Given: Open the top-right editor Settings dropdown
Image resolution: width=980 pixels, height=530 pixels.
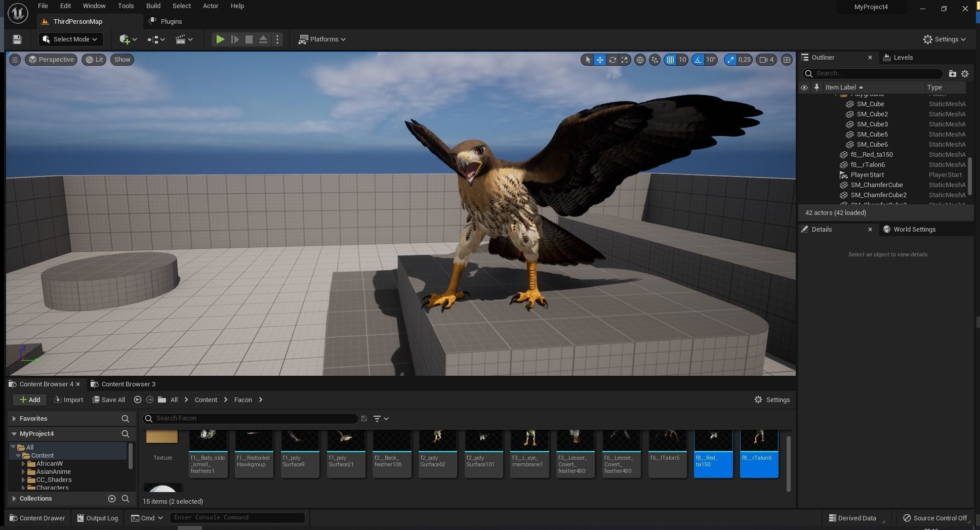Looking at the screenshot, I should pos(944,39).
